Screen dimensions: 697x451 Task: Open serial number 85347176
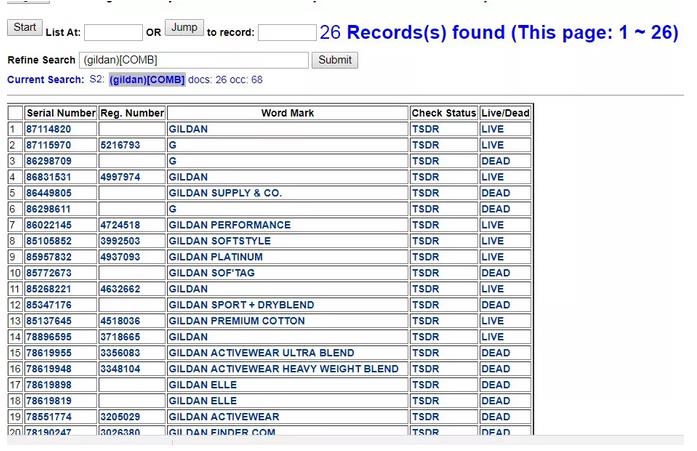[x=48, y=305]
